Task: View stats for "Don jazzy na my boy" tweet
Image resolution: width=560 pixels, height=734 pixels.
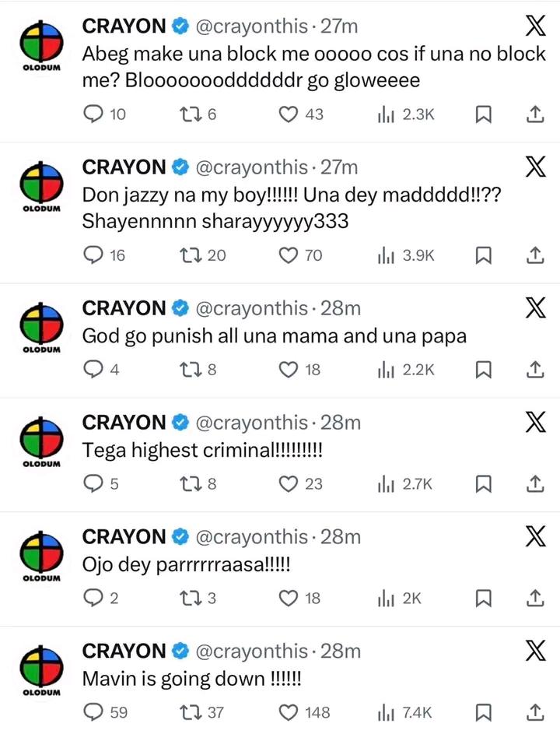Action: [x=386, y=255]
